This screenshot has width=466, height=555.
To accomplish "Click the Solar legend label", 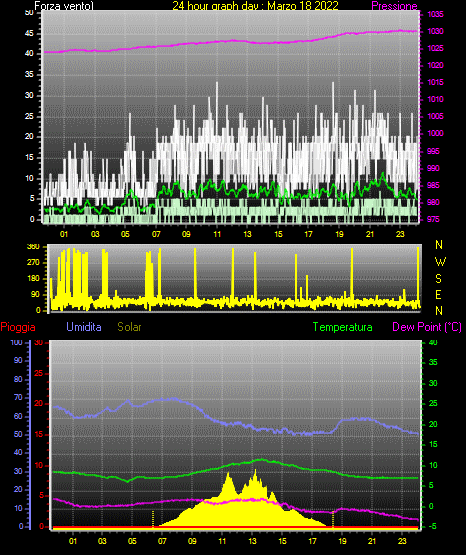I will tap(129, 327).
